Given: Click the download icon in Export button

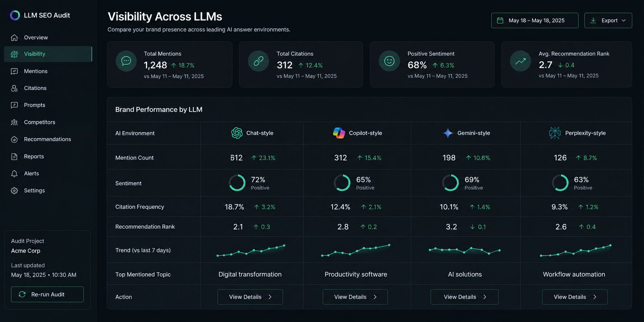Looking at the screenshot, I should click(593, 20).
